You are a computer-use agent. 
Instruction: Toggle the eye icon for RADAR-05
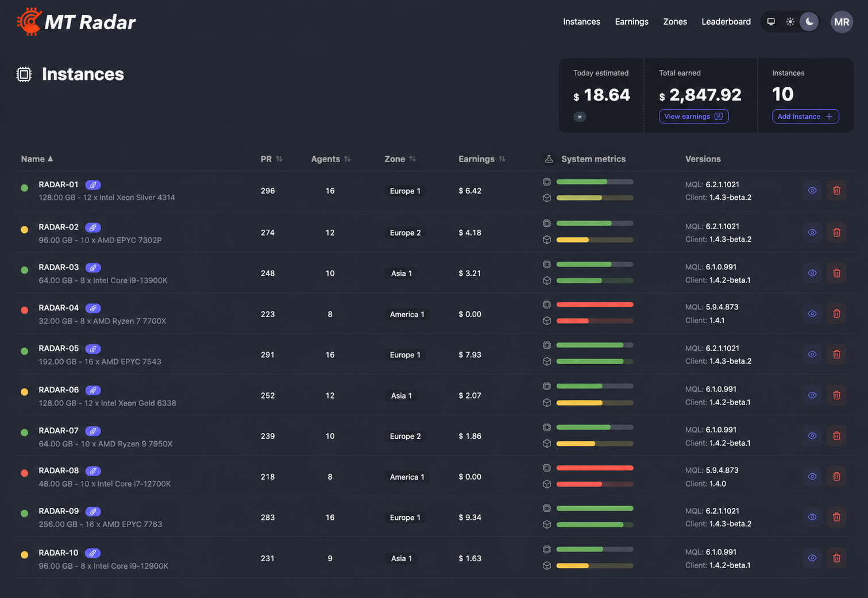pyautogui.click(x=812, y=354)
